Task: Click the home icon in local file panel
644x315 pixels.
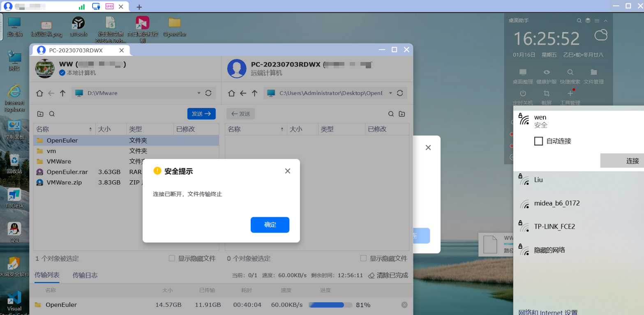Action: (39, 93)
